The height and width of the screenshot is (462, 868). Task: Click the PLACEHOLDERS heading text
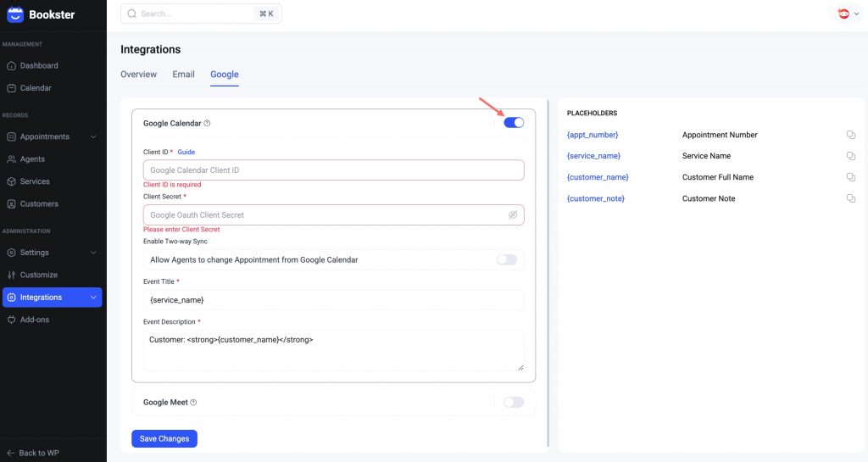coord(592,113)
